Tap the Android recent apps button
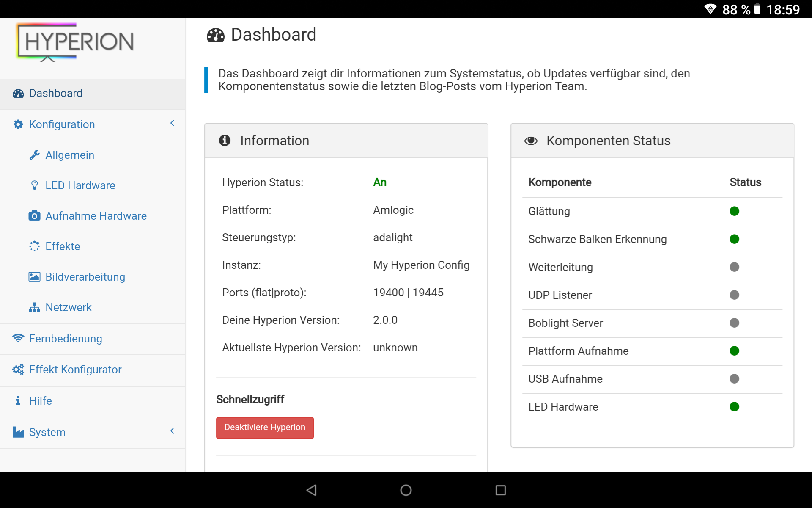Screen dimensions: 812x508 pos(501,490)
